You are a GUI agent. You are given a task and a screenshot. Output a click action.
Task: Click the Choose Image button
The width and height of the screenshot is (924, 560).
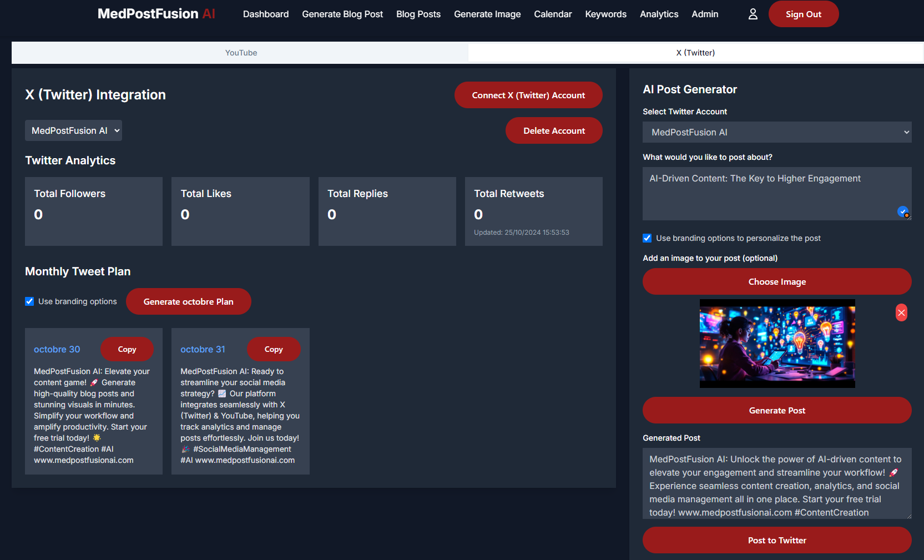pos(777,282)
